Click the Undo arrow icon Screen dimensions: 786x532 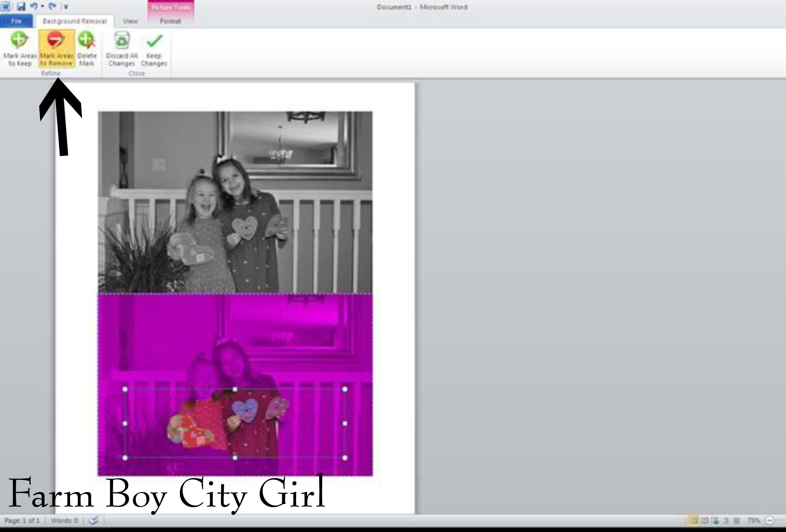pos(34,6)
